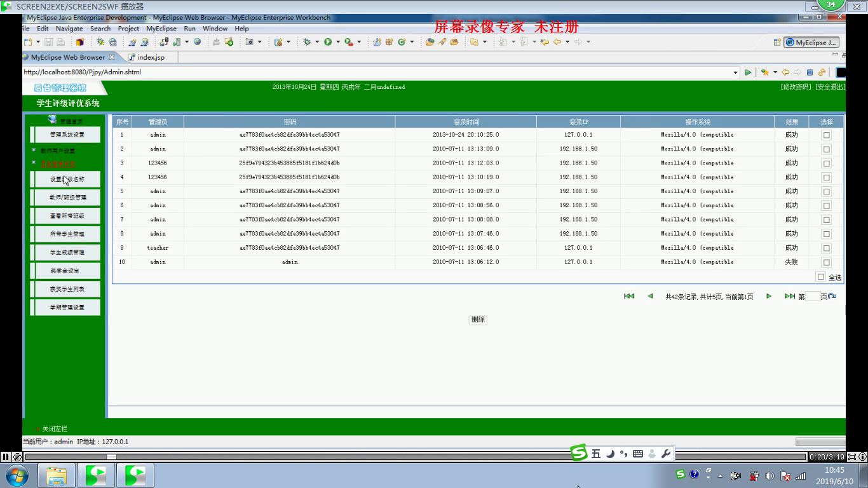The width and height of the screenshot is (868, 488).
Task: Click the browser Stop loading icon
Action: click(x=810, y=72)
